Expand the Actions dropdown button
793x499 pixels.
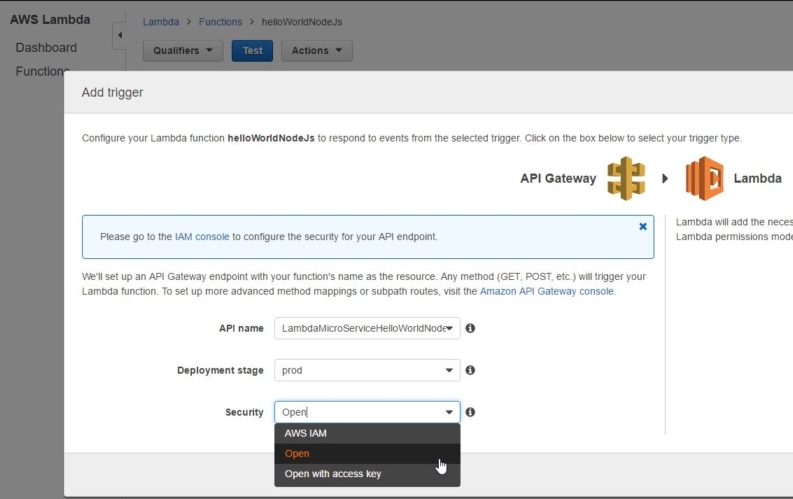click(x=317, y=51)
